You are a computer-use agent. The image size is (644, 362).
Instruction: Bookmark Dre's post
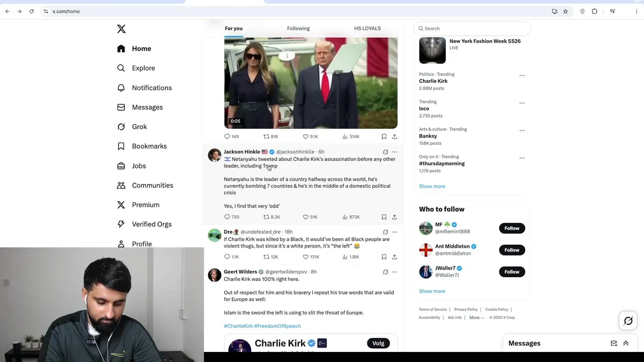[x=384, y=257]
